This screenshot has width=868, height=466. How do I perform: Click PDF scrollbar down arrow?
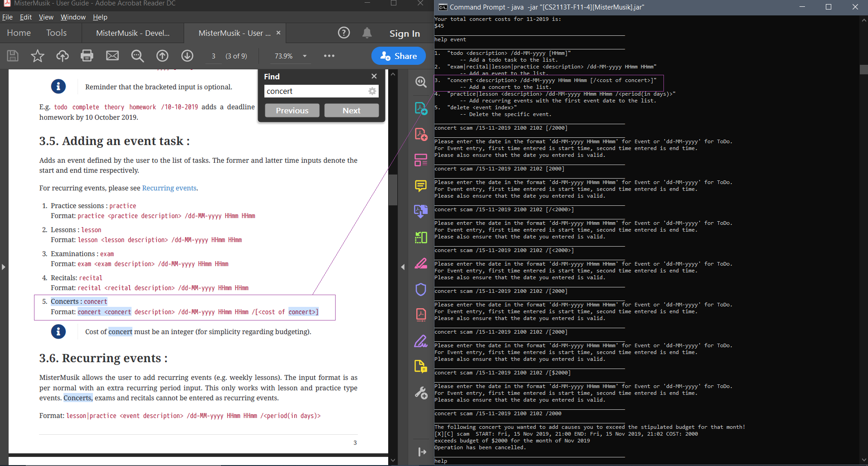pyautogui.click(x=393, y=460)
